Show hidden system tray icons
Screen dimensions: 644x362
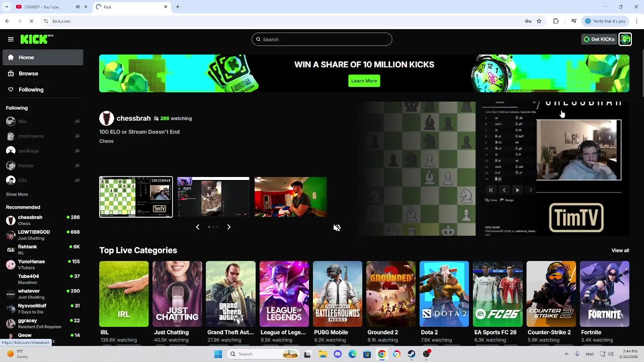[x=566, y=354]
